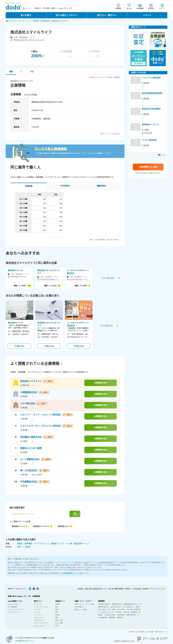Open the Web履歴書 icon
Image resolution: width=173 pixels, height=644 pixels.
[x=140, y=6]
